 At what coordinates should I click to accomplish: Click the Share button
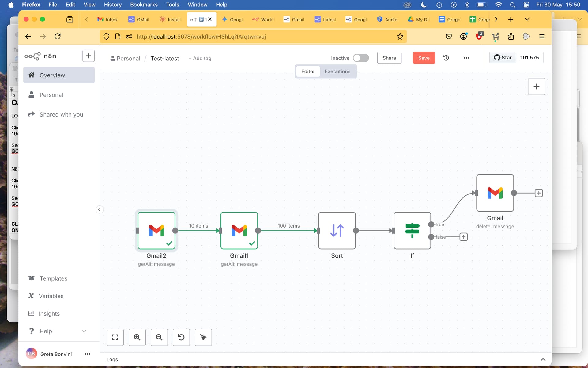pyautogui.click(x=389, y=58)
